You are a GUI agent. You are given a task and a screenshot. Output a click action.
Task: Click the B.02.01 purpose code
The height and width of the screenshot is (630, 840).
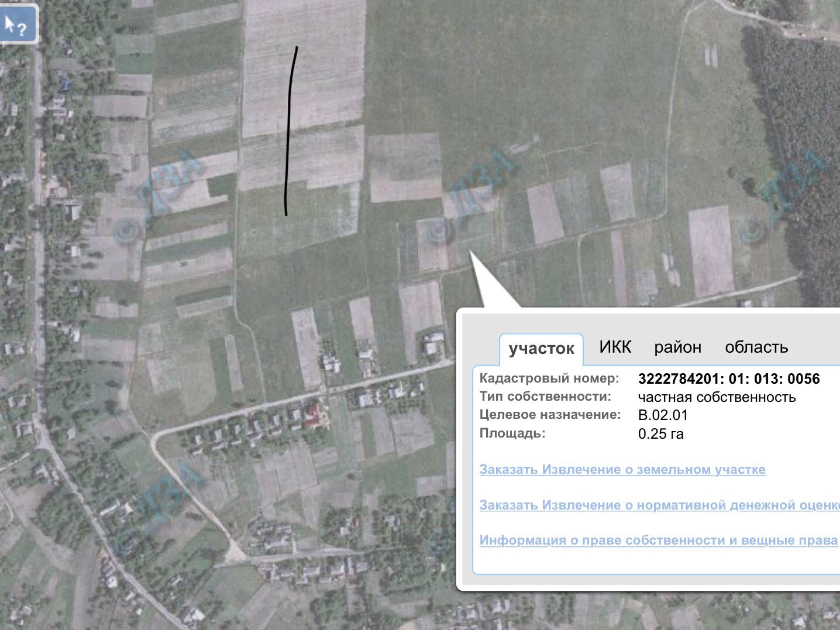click(x=663, y=415)
